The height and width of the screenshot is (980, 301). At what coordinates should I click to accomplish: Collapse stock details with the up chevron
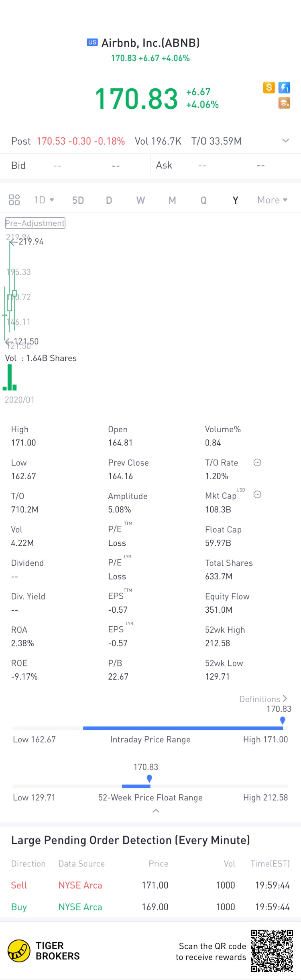point(156,811)
